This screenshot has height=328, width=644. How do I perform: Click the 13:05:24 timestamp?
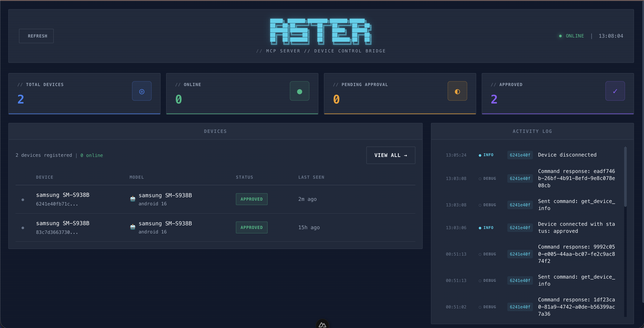click(456, 155)
